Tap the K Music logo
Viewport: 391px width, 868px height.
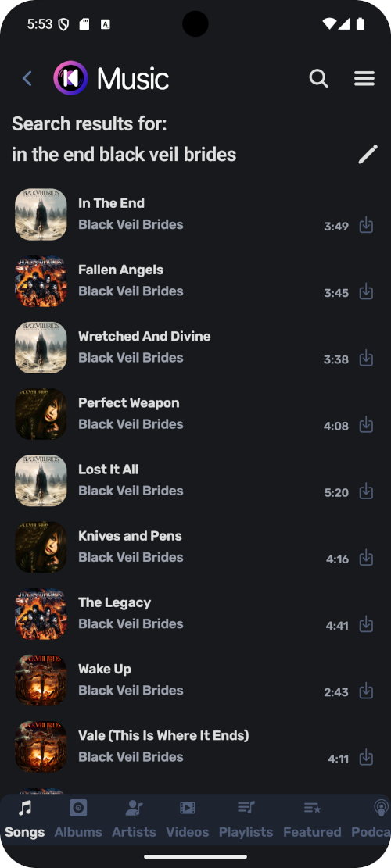111,79
